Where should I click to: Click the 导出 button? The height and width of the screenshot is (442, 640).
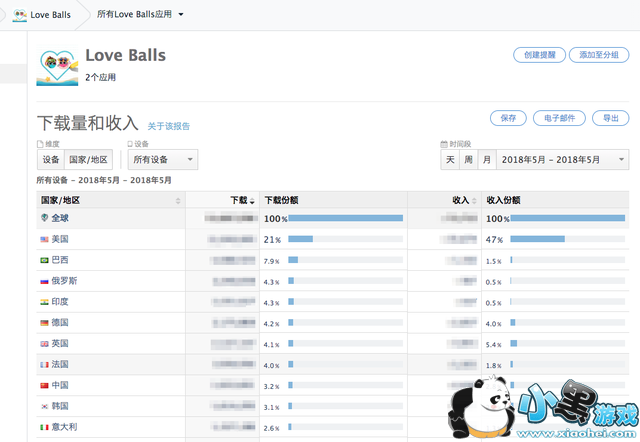click(611, 118)
